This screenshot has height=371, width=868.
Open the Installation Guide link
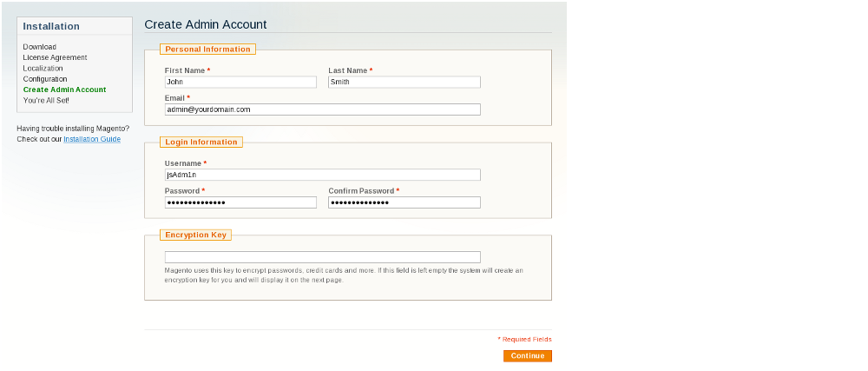(x=92, y=140)
